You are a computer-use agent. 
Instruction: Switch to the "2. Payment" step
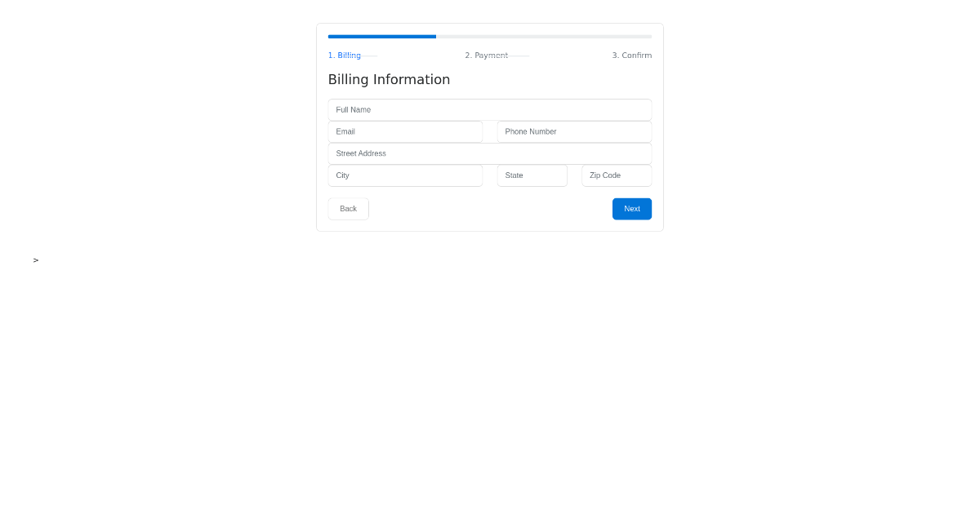pos(487,55)
